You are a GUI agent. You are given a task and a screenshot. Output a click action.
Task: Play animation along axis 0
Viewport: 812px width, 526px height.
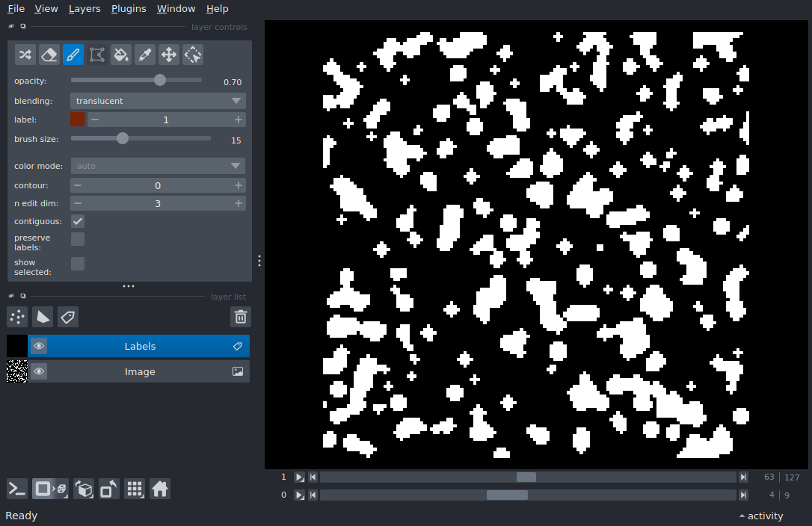pyautogui.click(x=299, y=495)
